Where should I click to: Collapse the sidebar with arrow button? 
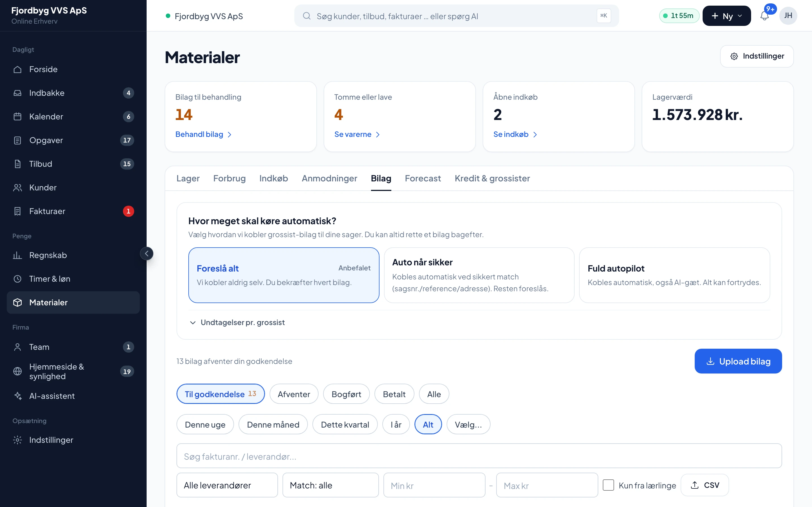click(147, 253)
